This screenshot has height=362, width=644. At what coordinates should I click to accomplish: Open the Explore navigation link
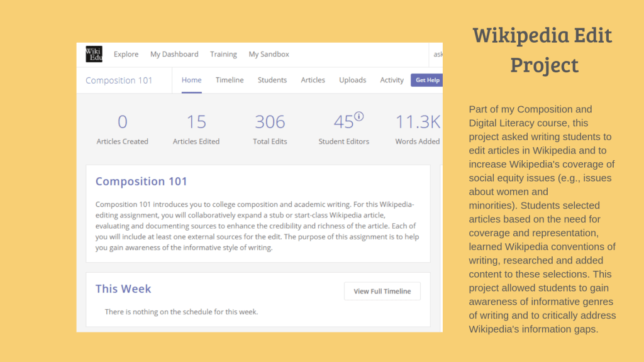click(x=126, y=55)
